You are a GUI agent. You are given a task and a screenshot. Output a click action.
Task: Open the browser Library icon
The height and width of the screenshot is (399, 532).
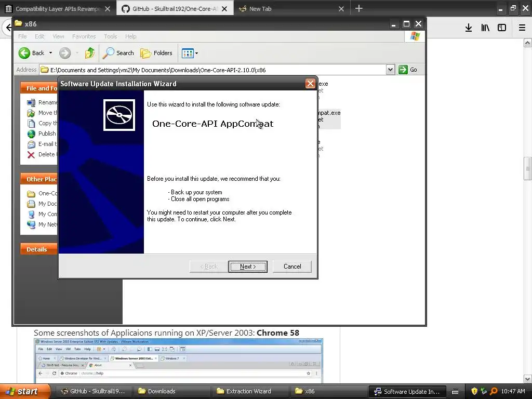click(x=485, y=28)
